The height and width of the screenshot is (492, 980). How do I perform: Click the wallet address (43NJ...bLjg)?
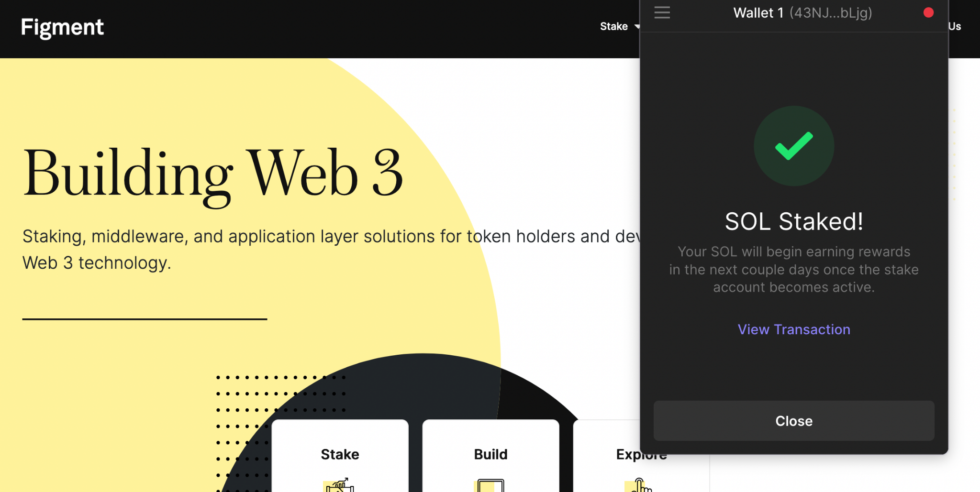pyautogui.click(x=831, y=13)
